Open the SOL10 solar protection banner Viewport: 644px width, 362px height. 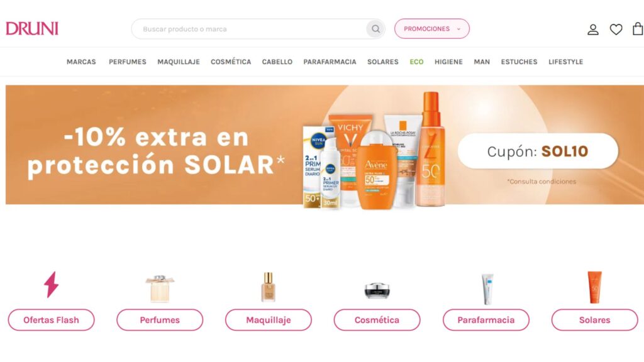pos(325,145)
